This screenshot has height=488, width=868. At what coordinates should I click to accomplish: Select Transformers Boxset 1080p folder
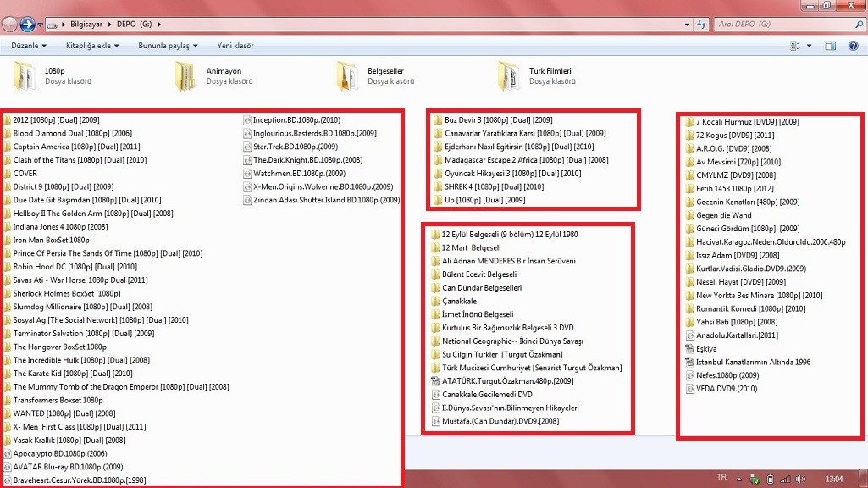point(53,400)
